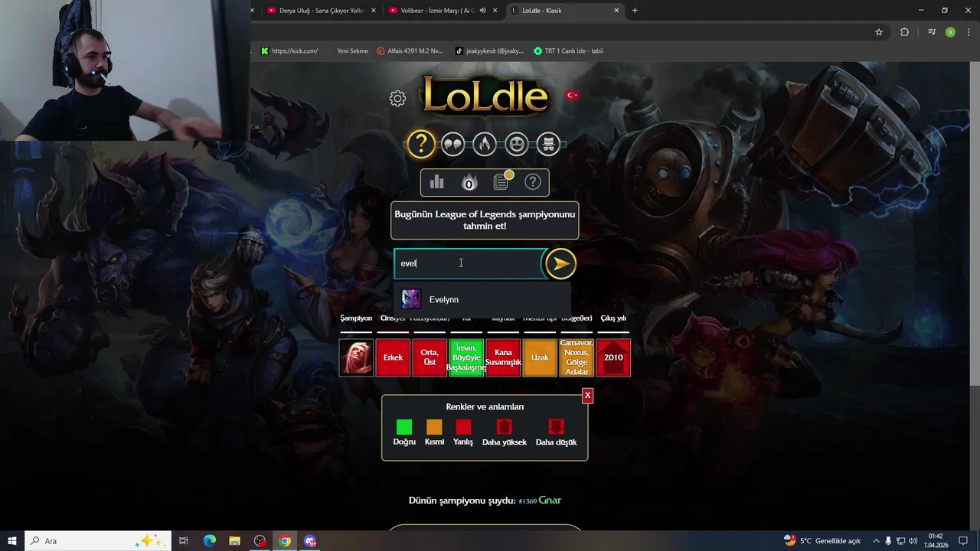
Task: Close the color legend with the X
Action: [587, 396]
